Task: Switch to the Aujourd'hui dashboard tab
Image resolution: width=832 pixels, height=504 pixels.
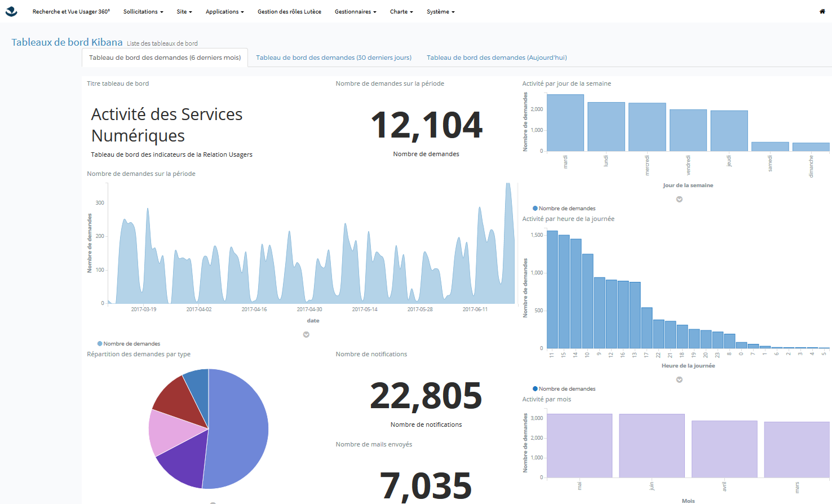Action: pos(496,57)
